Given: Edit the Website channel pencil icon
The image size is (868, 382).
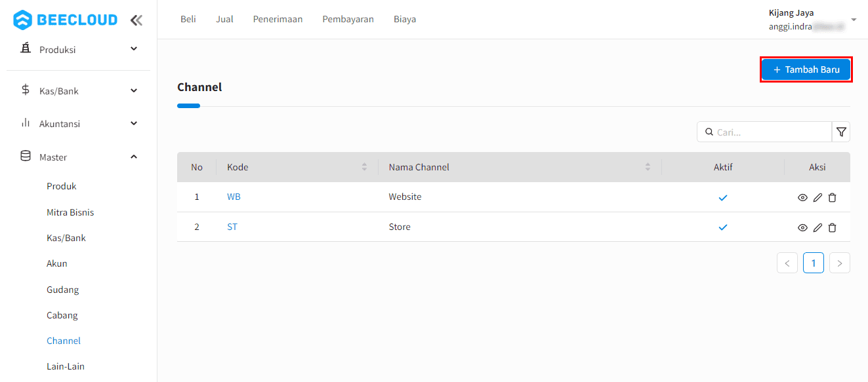Looking at the screenshot, I should (817, 198).
